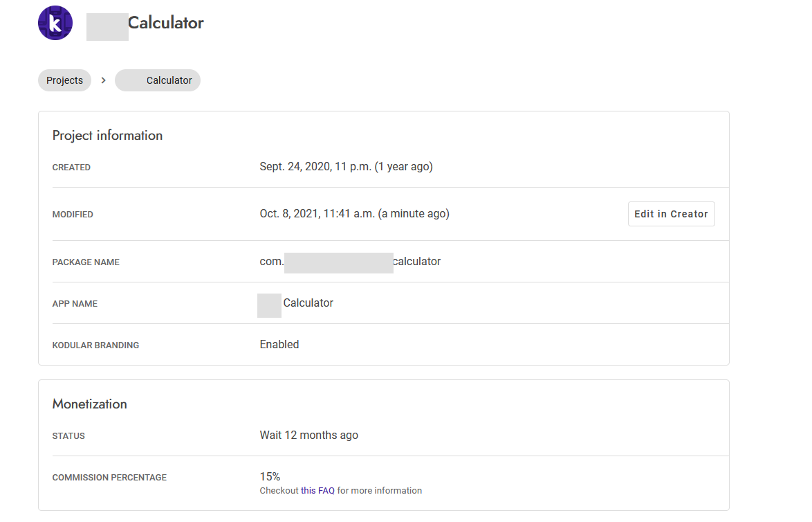Click the Kodular Branding 'Enabled' value

279,345
